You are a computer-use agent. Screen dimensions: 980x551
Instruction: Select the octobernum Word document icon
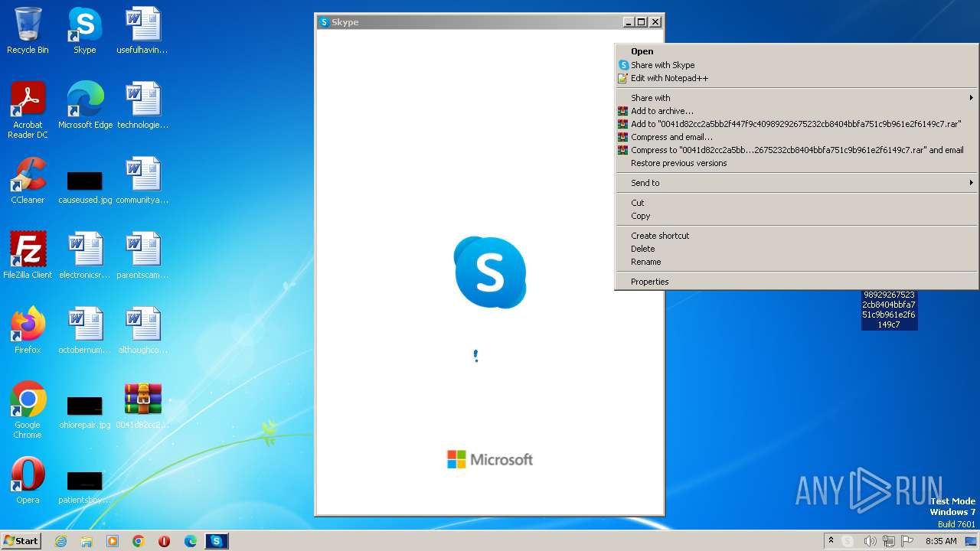point(85,331)
